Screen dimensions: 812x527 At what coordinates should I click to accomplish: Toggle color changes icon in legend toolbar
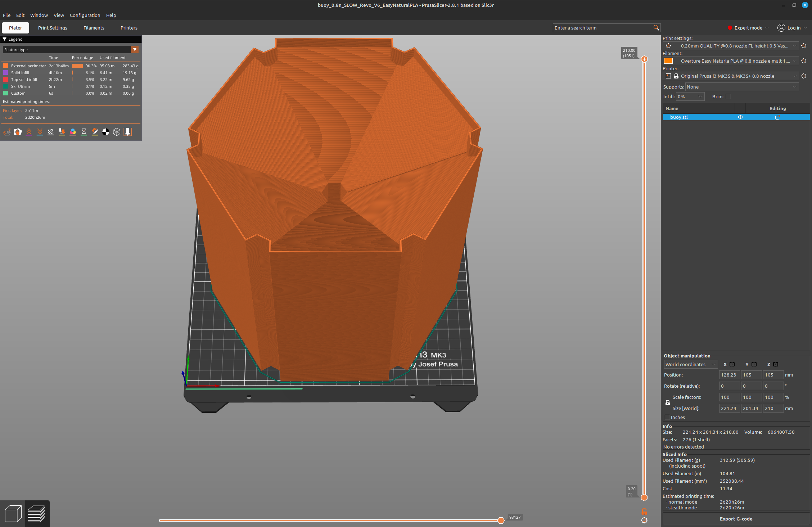[73, 132]
